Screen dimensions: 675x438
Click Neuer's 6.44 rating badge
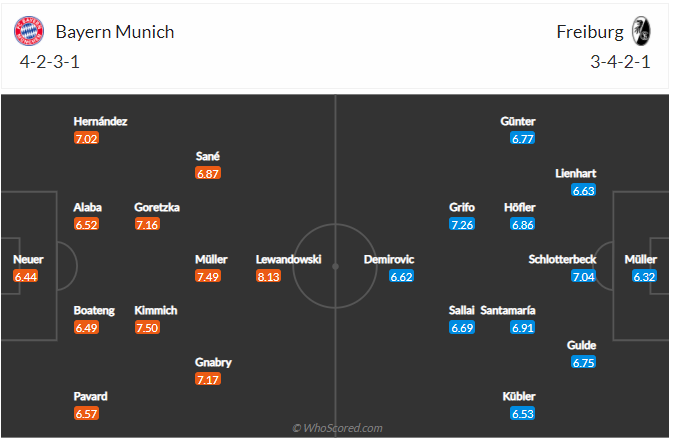(x=27, y=276)
